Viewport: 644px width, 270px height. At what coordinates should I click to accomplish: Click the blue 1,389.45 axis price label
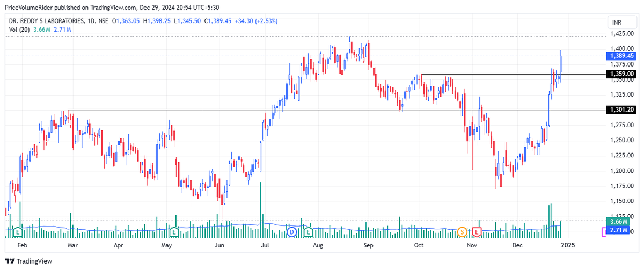622,56
